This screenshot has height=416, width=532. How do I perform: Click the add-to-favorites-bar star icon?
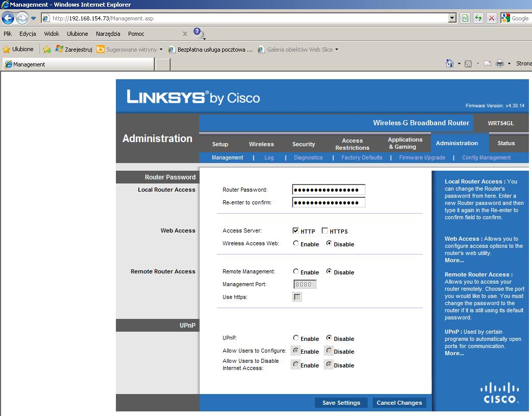[47, 50]
